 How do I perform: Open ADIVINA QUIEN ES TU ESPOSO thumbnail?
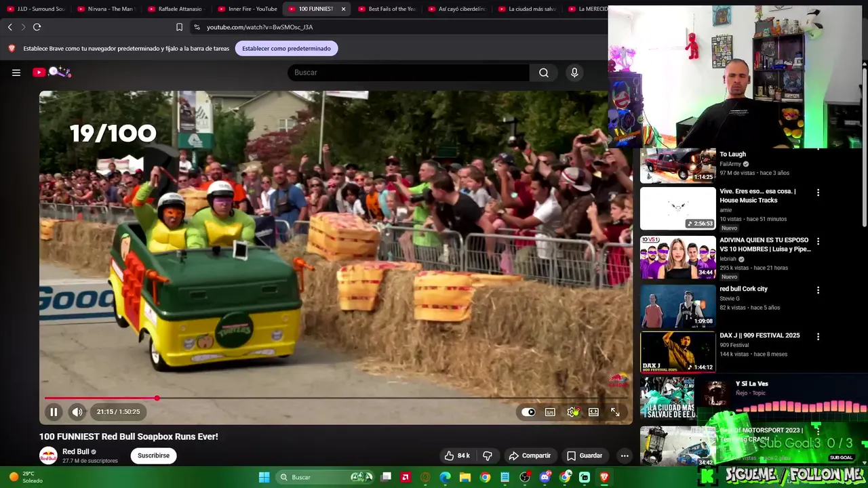click(x=678, y=258)
